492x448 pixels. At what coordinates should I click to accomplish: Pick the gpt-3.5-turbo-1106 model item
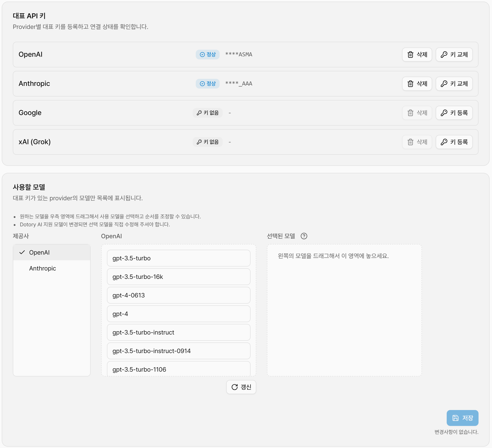point(179,369)
